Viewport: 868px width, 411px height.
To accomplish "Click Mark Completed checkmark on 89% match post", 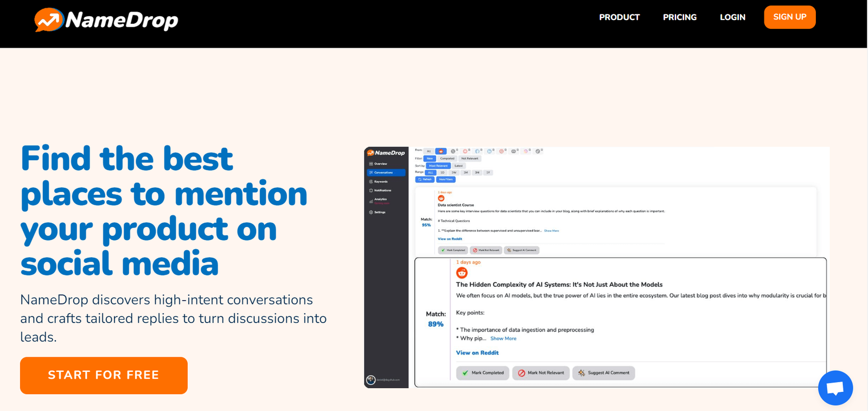I will (483, 373).
